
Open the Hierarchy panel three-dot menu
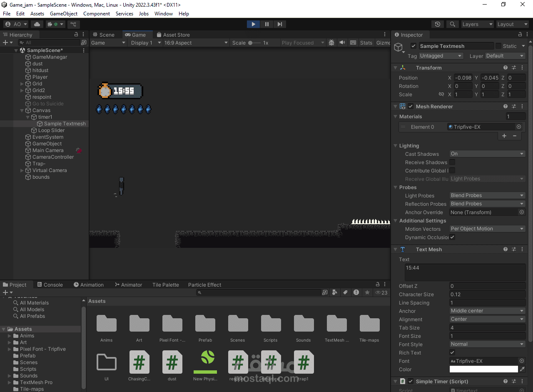[84, 35]
